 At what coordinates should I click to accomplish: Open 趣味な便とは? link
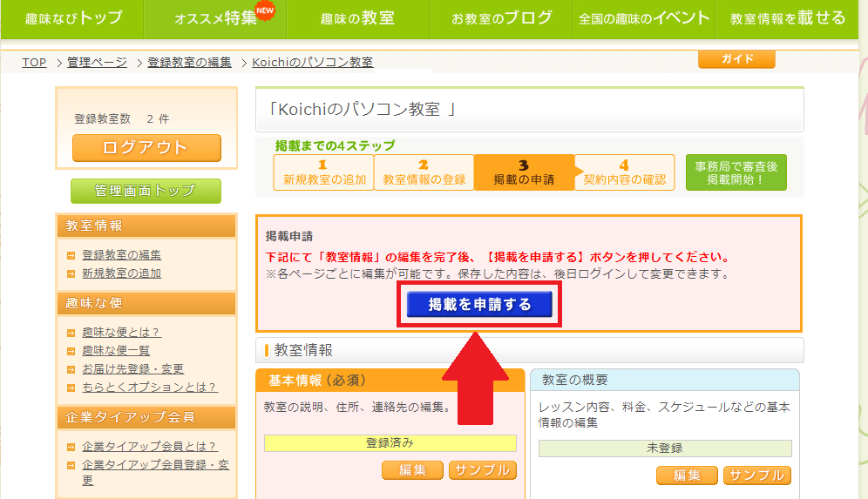pyautogui.click(x=121, y=332)
